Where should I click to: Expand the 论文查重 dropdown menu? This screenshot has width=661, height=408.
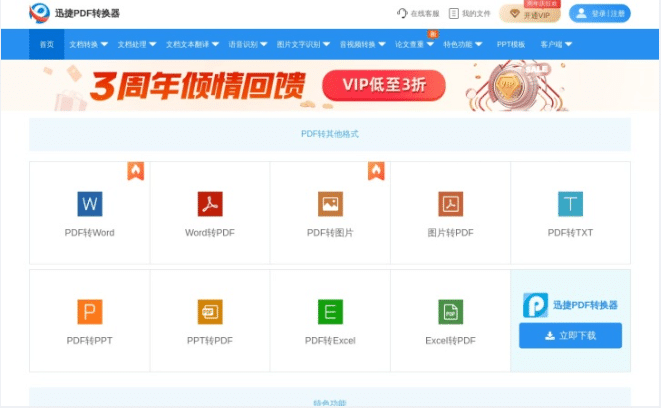pyautogui.click(x=414, y=44)
